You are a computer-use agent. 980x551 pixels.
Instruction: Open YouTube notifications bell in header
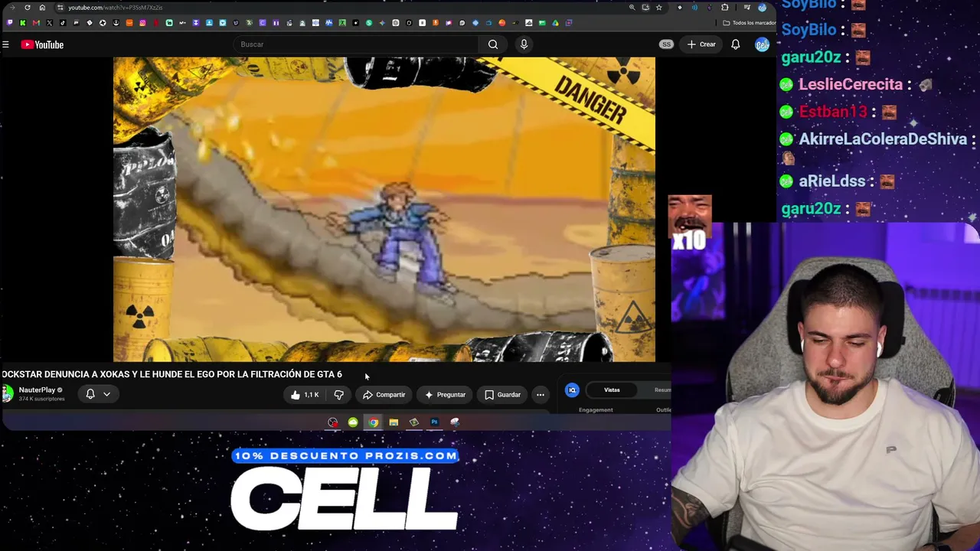(x=735, y=44)
